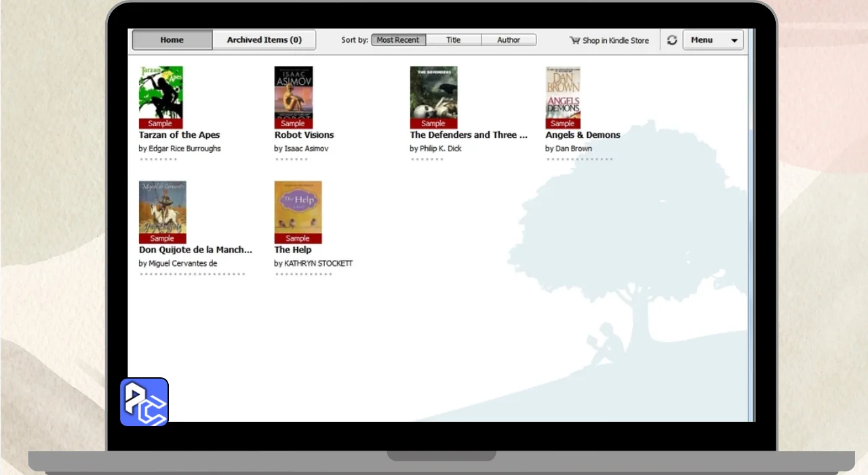Click the title text Angels & Demons
The image size is (868, 475).
[583, 135]
